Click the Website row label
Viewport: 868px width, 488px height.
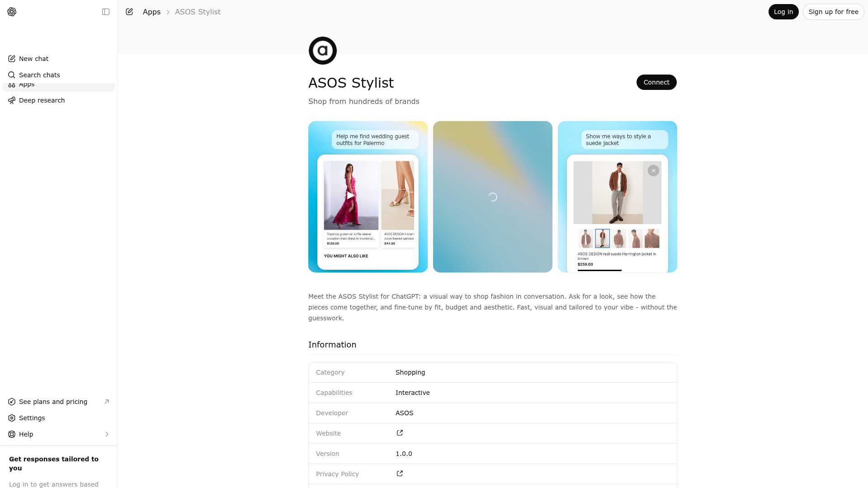pos(328,433)
